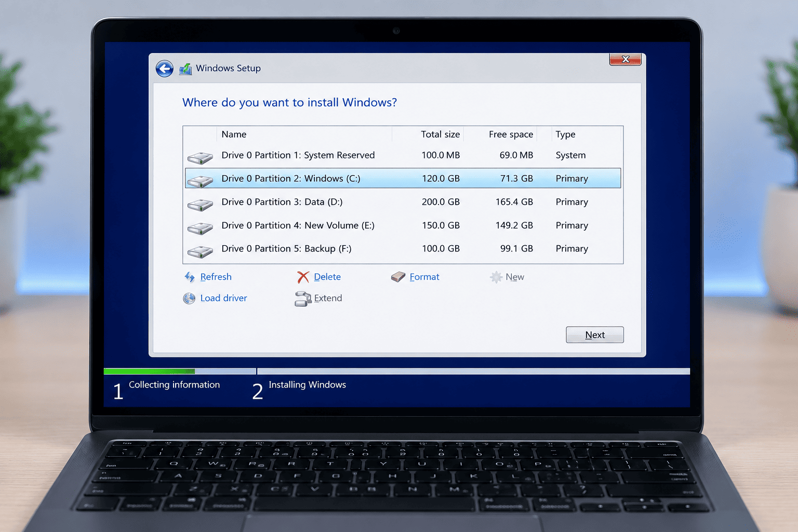Click drive icon for Backup (F:) partition
This screenshot has height=532, width=798.
pos(200,251)
